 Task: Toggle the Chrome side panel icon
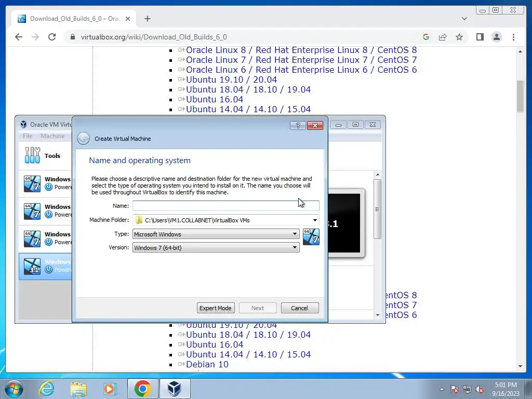coord(480,37)
